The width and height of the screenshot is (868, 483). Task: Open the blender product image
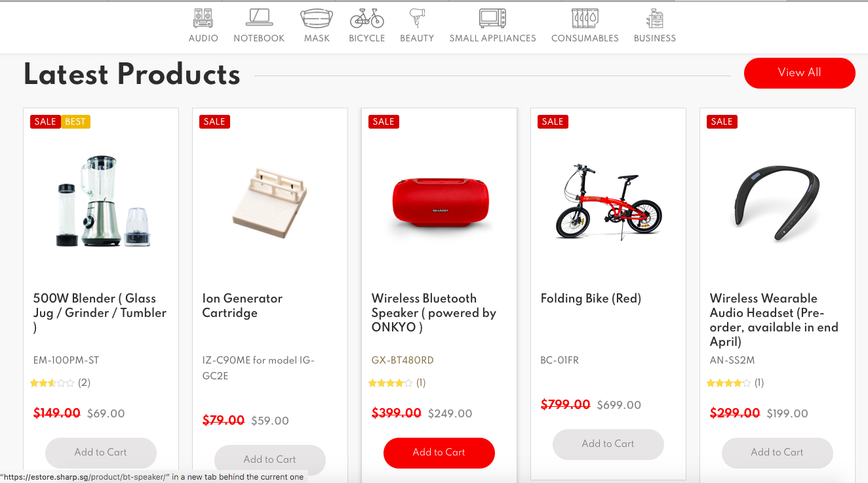point(104,201)
